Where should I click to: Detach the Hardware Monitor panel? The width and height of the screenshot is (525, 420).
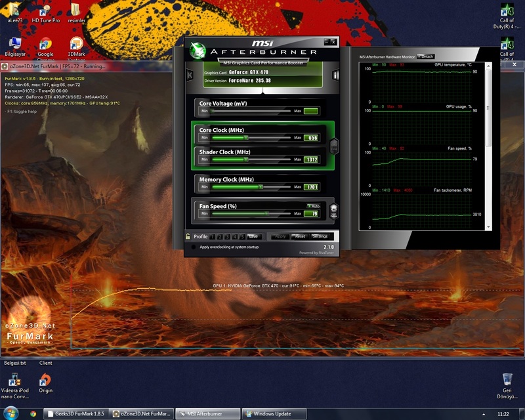tap(425, 56)
